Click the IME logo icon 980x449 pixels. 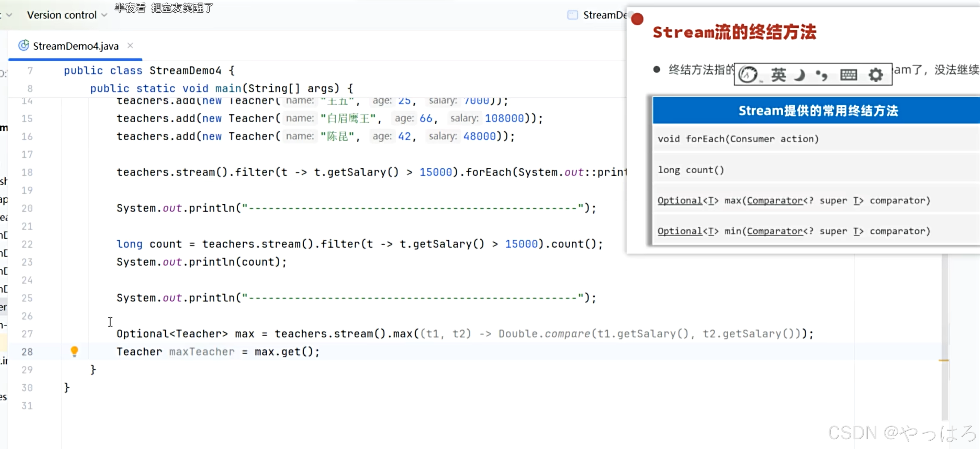[x=748, y=74]
